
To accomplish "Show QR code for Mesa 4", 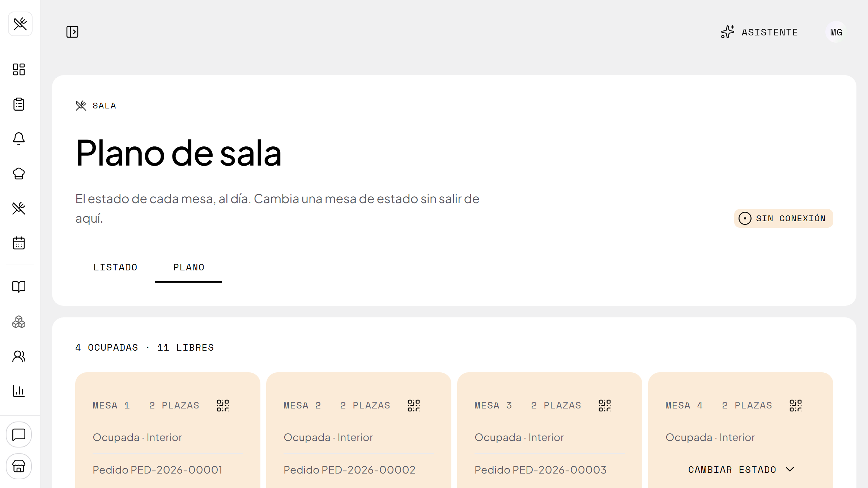I will click(x=796, y=406).
